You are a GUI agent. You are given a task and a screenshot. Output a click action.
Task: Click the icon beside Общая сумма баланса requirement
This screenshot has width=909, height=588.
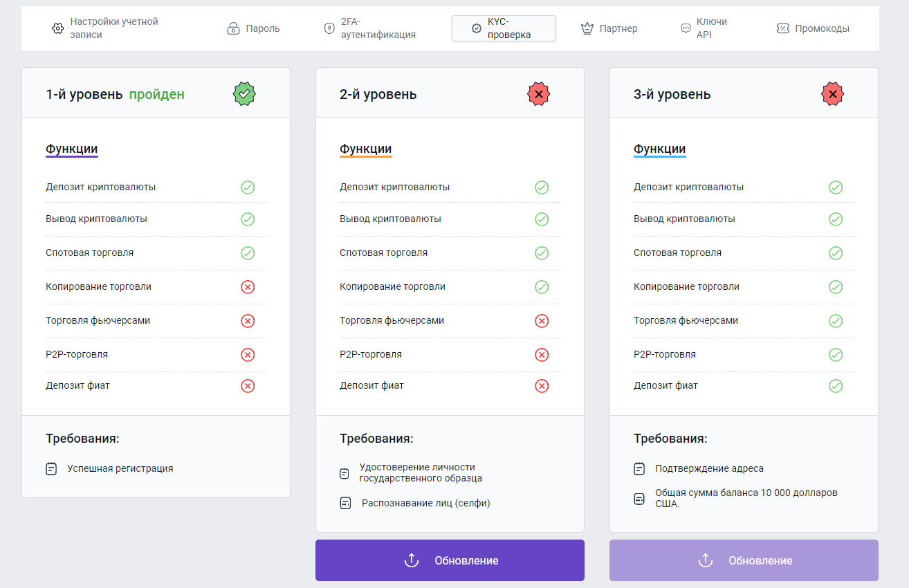tap(639, 499)
